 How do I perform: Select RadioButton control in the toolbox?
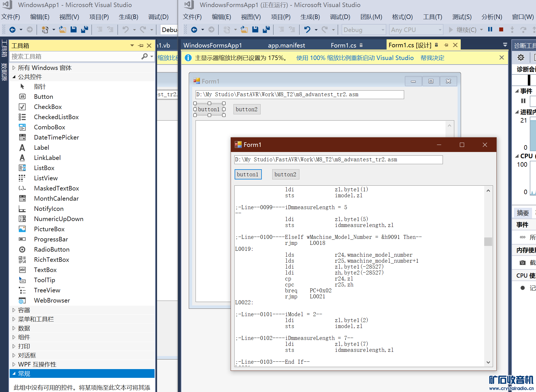pos(52,249)
